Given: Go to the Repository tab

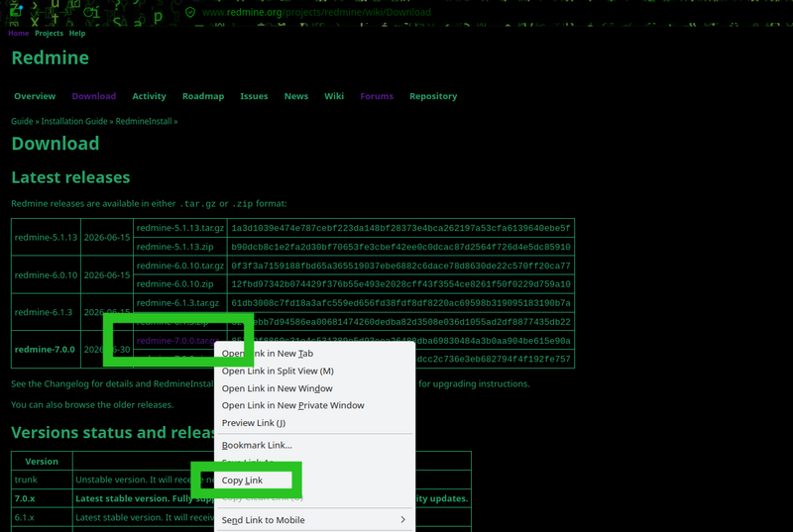Looking at the screenshot, I should 433,96.
